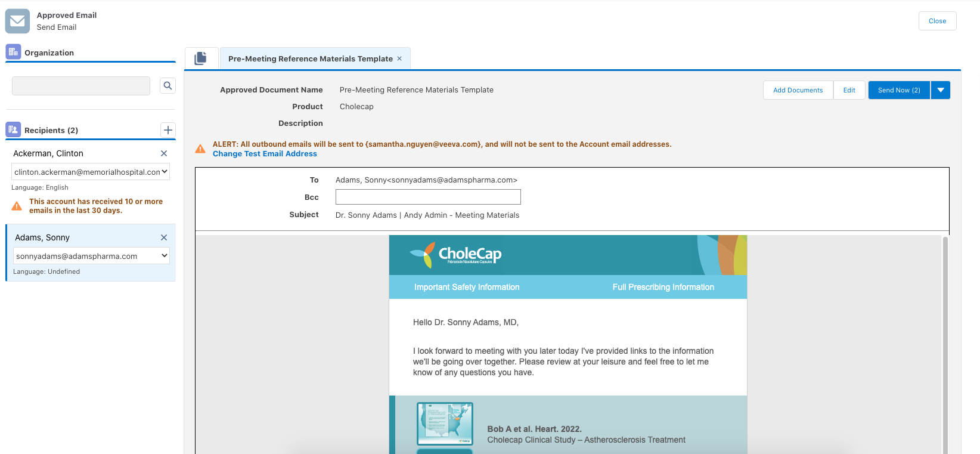Click the Send Now (2) button
Image resolution: width=980 pixels, height=454 pixels.
click(x=898, y=90)
